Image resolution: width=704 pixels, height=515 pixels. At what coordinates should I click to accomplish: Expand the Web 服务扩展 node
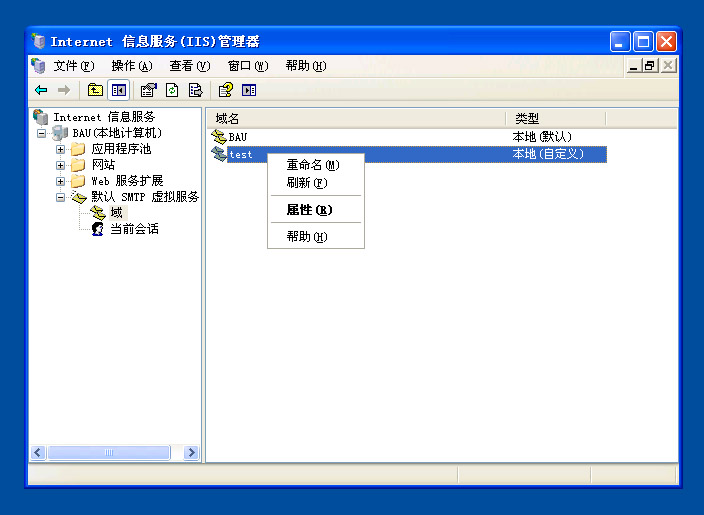[x=60, y=181]
